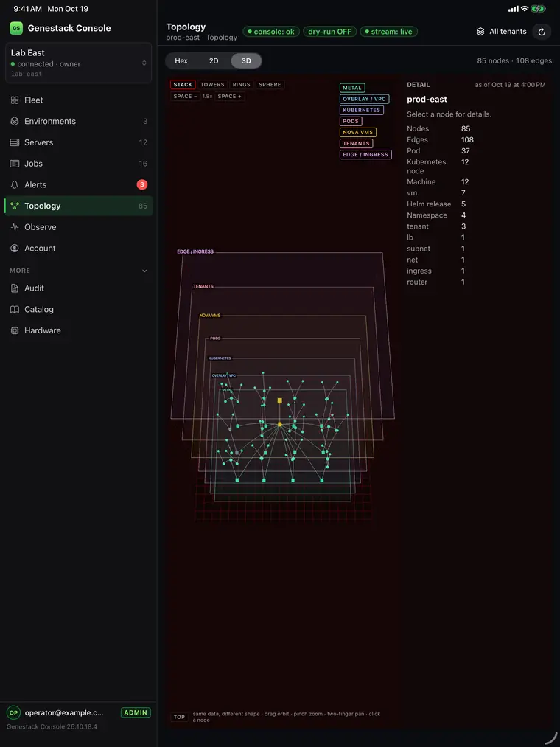Toggle the TENANTS layer
Image resolution: width=560 pixels, height=747 pixels.
[x=356, y=143]
